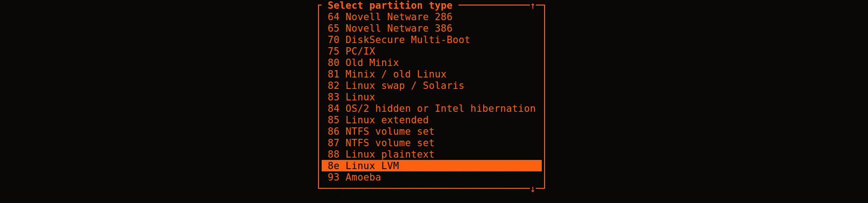Click the right border scrollbar track
This screenshot has width=868, height=203.
[545, 97]
